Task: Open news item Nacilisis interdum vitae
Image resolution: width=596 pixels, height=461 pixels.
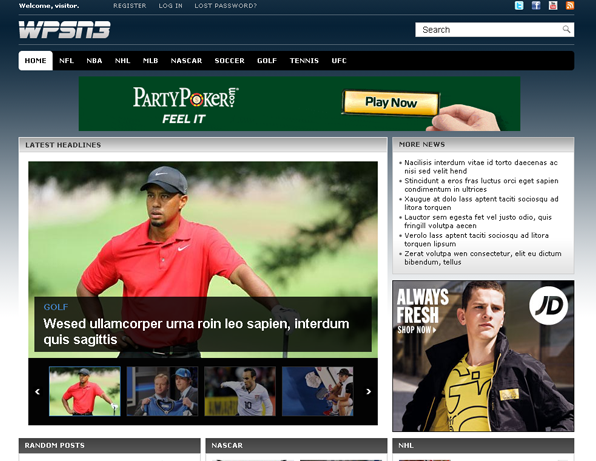Action: [480, 167]
